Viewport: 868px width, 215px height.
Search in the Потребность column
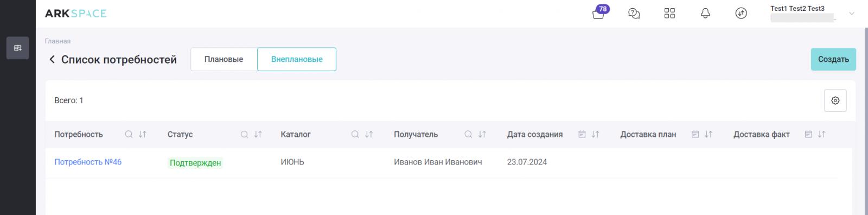click(x=129, y=134)
